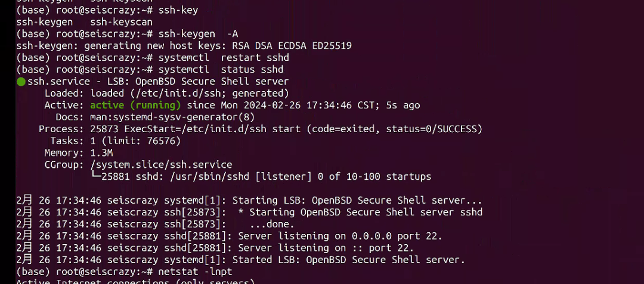Click the "/etc/init.d/ssh; generated" loaded path
The height and width of the screenshot is (284, 644).
pyautogui.click(x=209, y=93)
